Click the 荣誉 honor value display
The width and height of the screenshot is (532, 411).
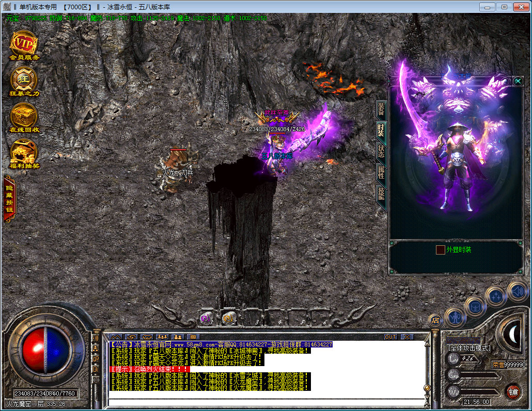(509, 365)
